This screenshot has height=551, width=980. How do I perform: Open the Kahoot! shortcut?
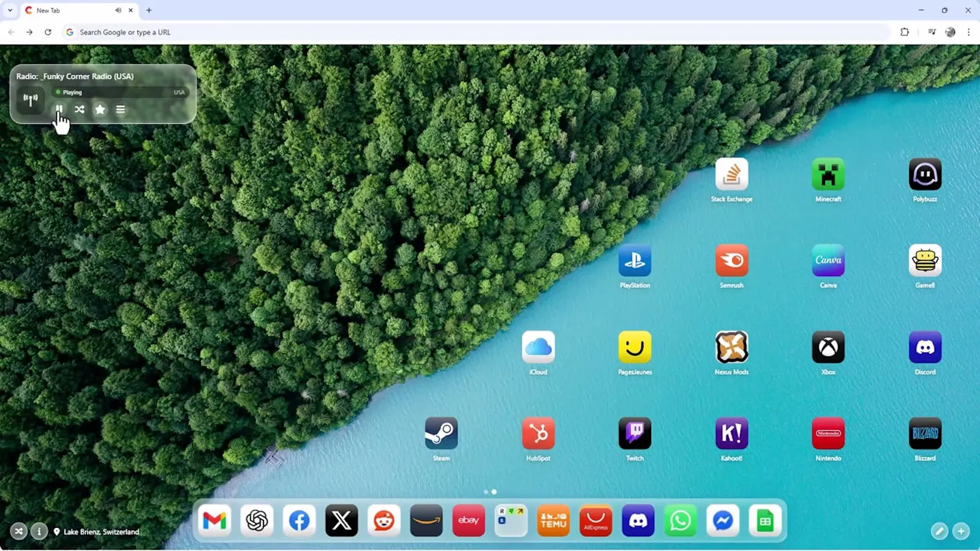click(731, 433)
